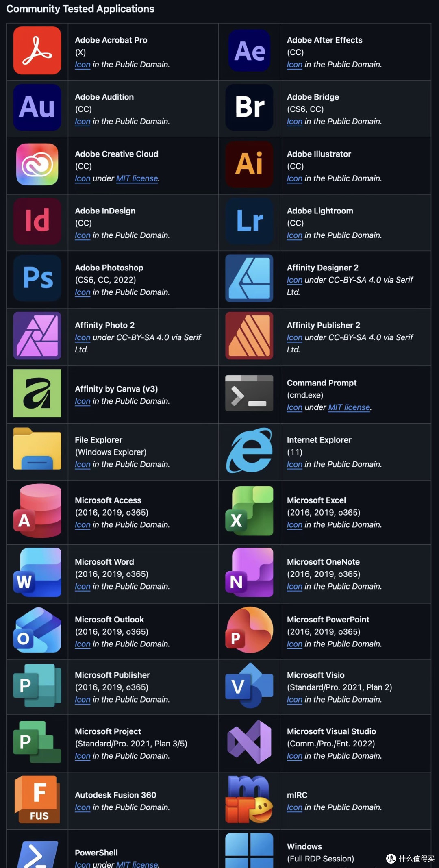Click the Adobe InDesign Id icon
The height and width of the screenshot is (868, 439).
(37, 221)
